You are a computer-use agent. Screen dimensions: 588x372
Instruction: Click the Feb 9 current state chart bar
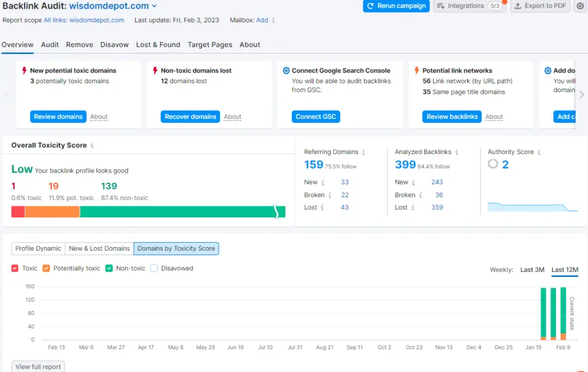coord(563,313)
